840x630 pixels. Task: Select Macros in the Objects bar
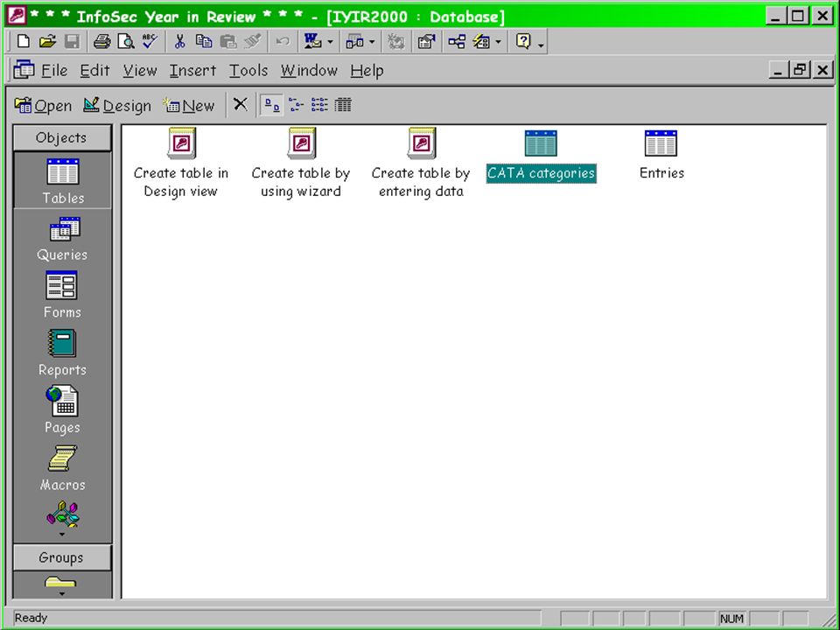pos(62,467)
